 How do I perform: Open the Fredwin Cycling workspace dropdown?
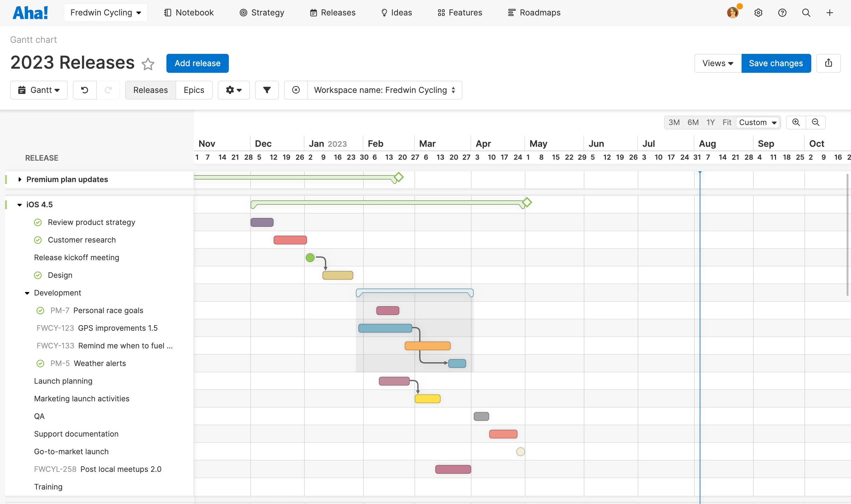[x=106, y=13]
